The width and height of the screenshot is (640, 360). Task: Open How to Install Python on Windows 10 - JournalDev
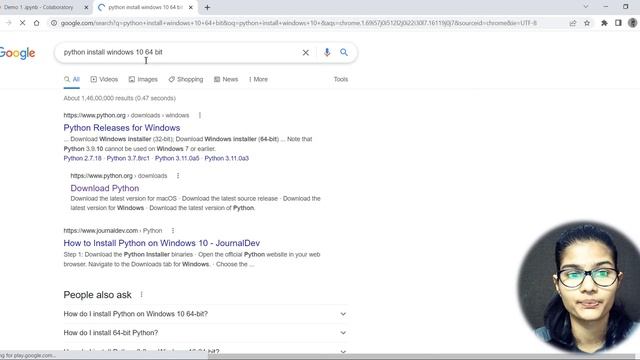pyautogui.click(x=162, y=243)
